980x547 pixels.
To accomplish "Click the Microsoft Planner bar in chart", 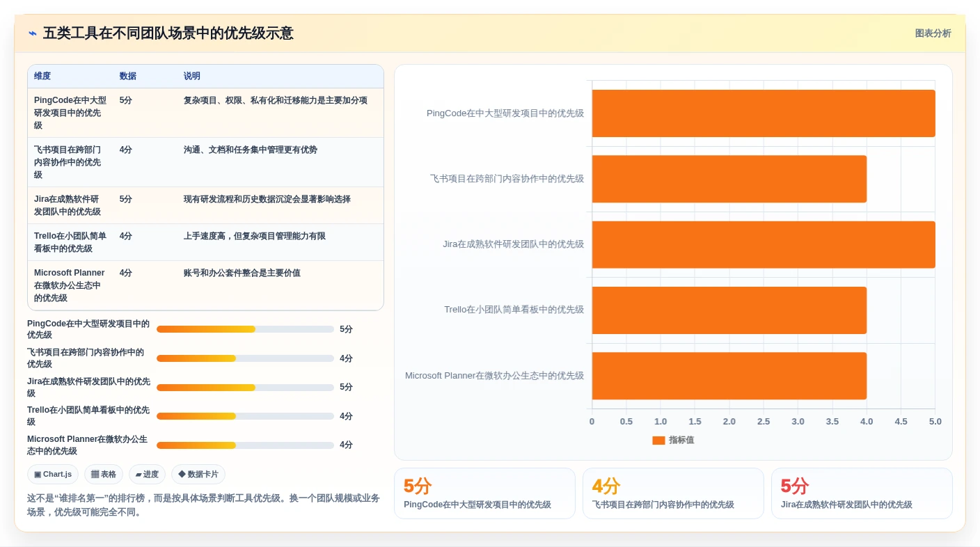I will pos(729,376).
